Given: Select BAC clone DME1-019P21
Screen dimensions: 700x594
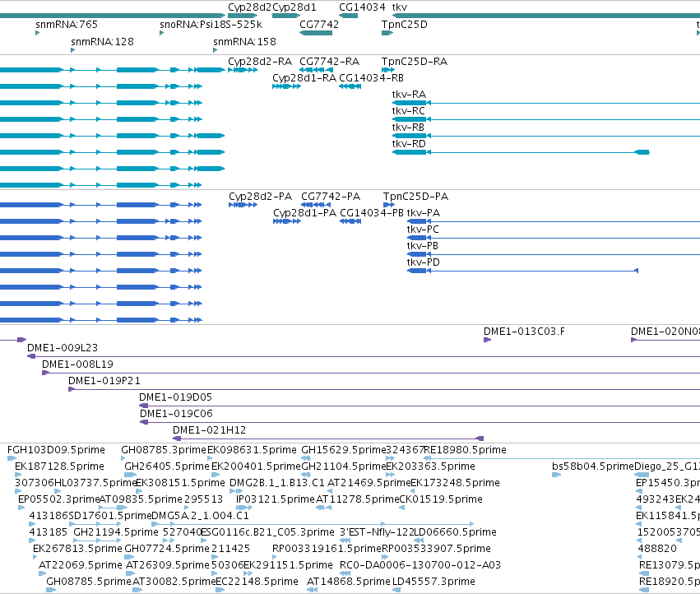Looking at the screenshot, I should (104, 382).
